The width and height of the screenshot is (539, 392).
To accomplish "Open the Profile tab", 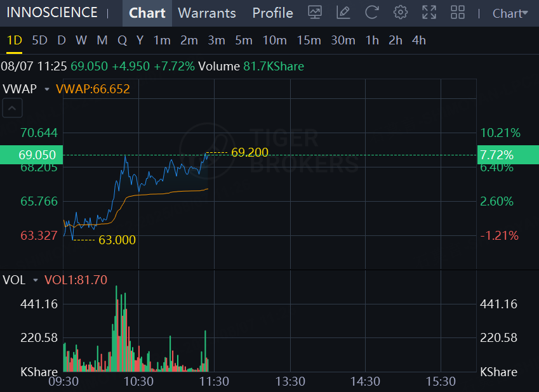I will click(x=272, y=13).
